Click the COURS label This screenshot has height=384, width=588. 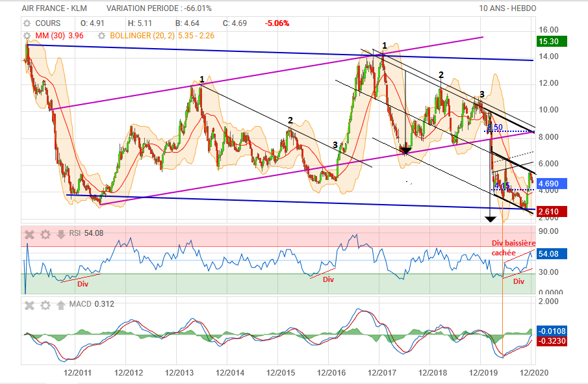47,23
